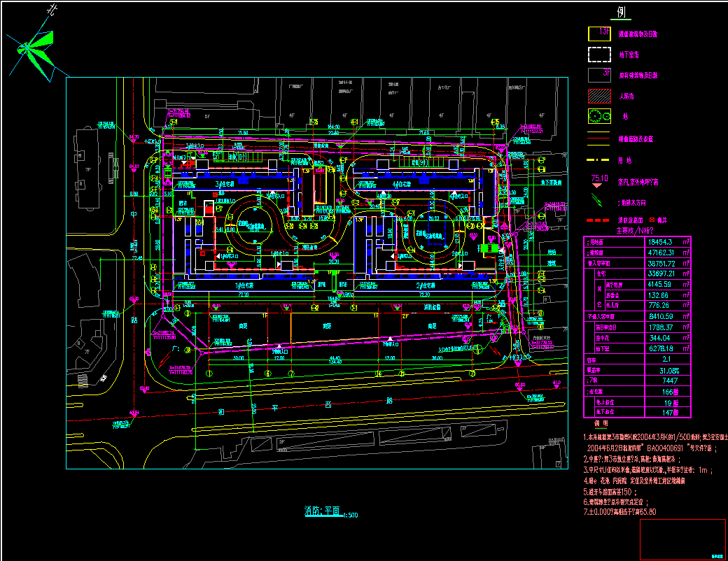Select the yellow 13F new building legend box
The width and height of the screenshot is (728, 561).
point(599,34)
